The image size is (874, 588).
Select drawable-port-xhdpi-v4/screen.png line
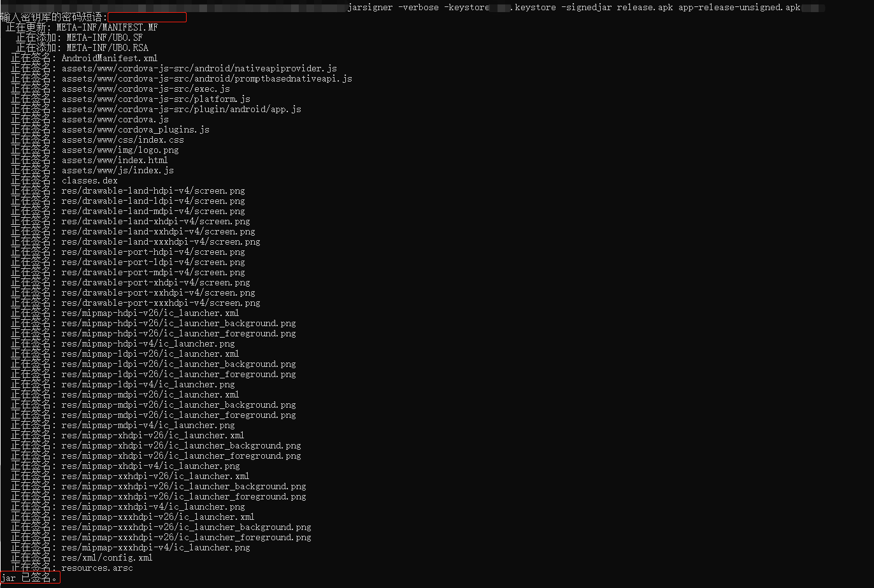(x=130, y=282)
